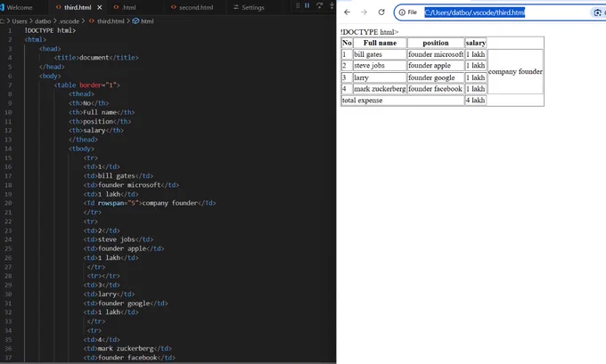Viewport: 606px width, 364px height.
Task: Click the <table border="1"> code line
Action: click(x=87, y=85)
